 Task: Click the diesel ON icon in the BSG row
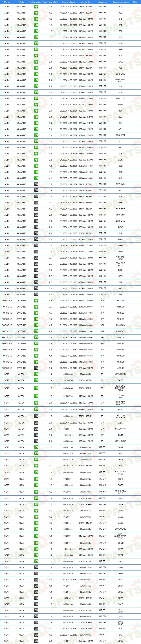point(36,276)
